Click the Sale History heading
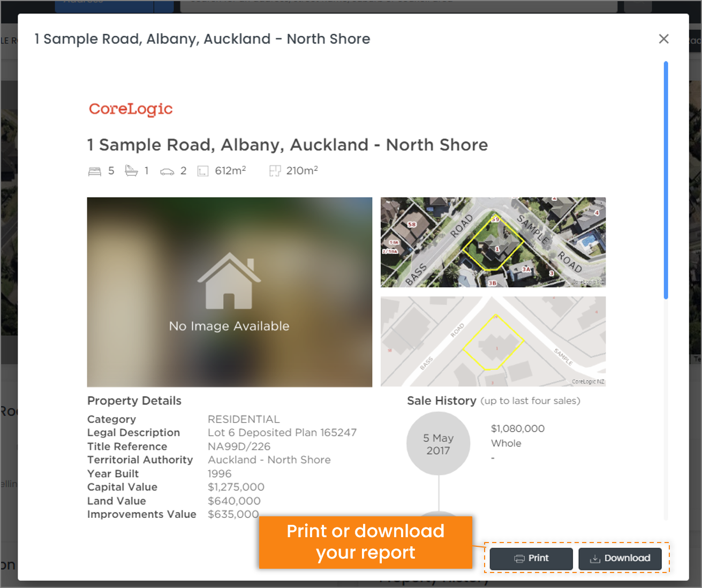Screen dimensions: 702x588 click(442, 401)
